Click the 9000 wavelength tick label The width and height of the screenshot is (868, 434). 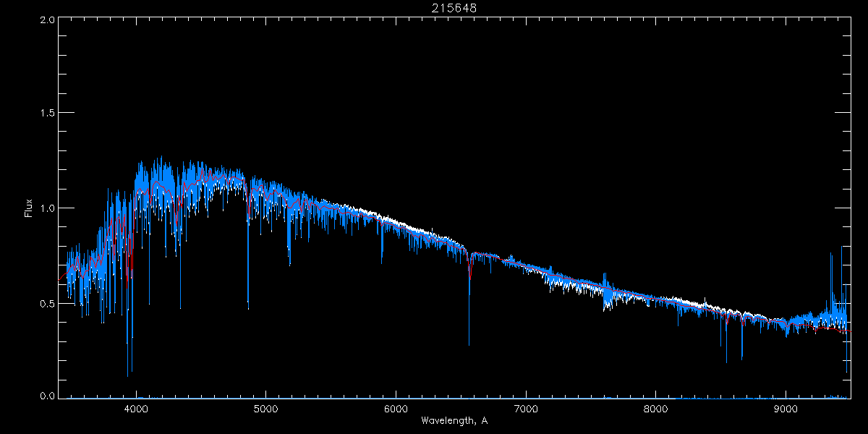coord(786,408)
